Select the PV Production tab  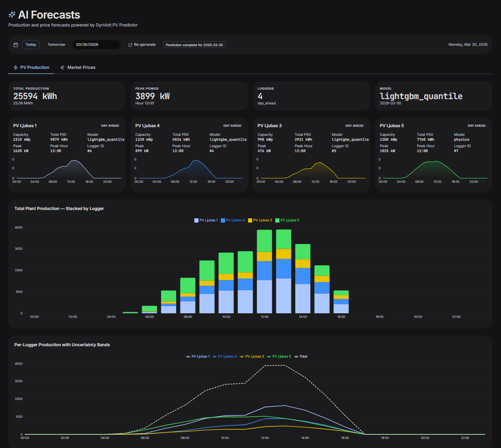[x=31, y=67]
